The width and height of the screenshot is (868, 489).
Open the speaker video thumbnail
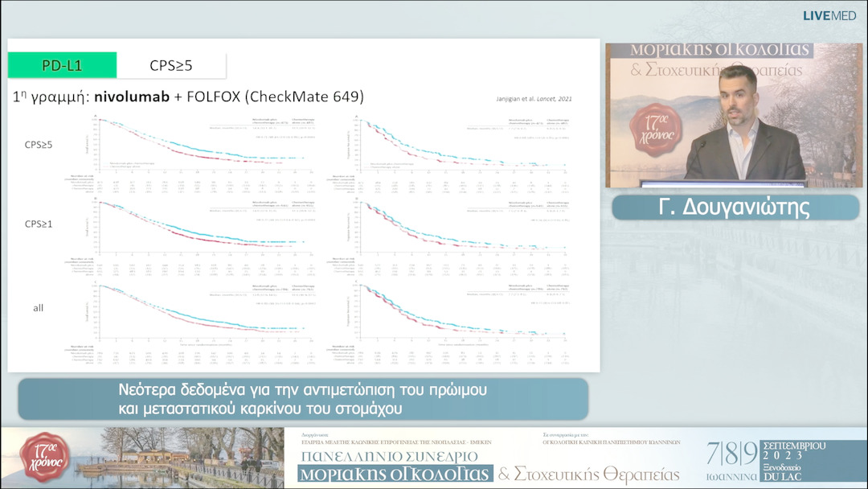(x=734, y=115)
